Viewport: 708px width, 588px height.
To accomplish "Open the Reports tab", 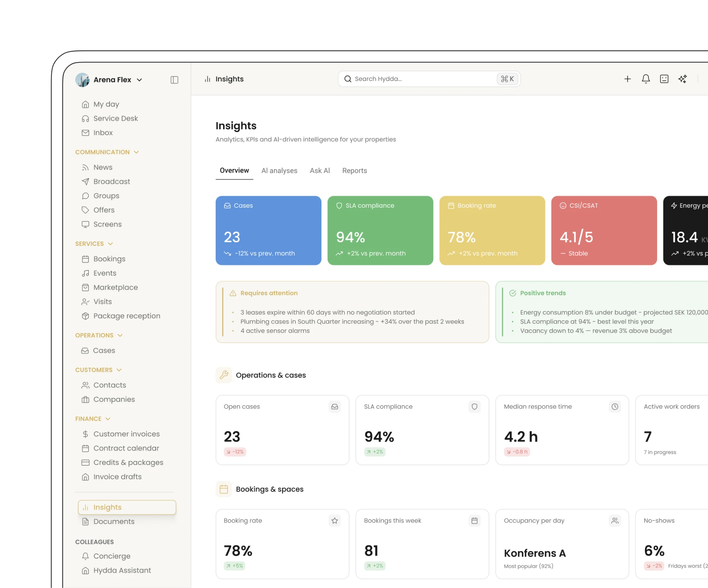I will (354, 170).
